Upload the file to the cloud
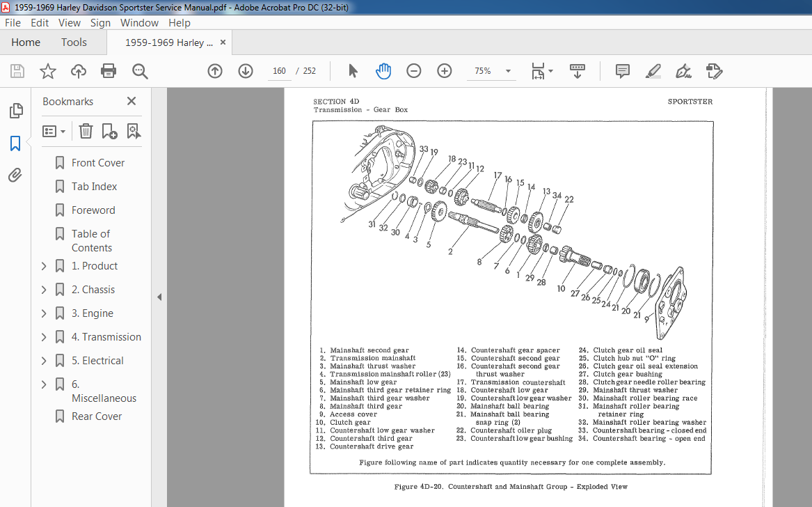The image size is (812, 507). point(78,71)
